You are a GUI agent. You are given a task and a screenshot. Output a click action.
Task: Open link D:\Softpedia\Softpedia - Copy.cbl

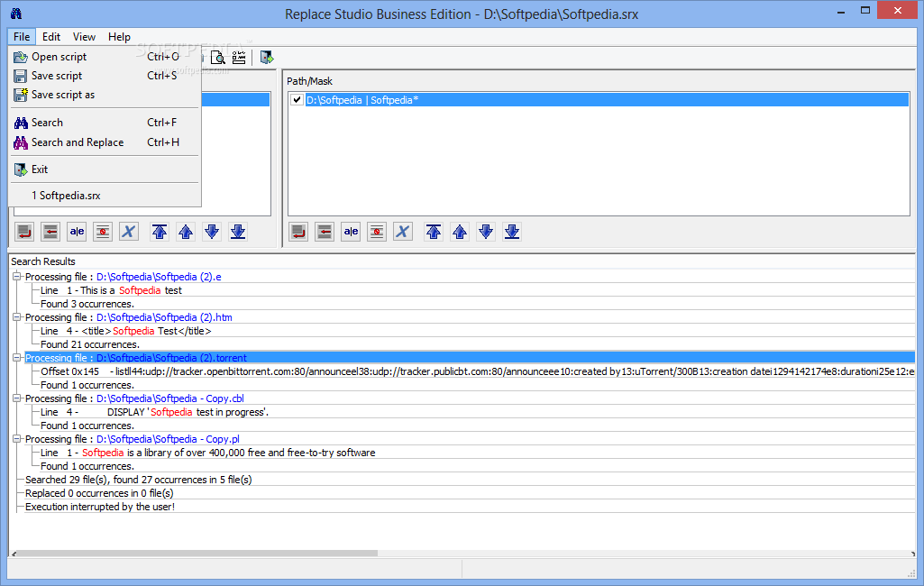coord(170,398)
